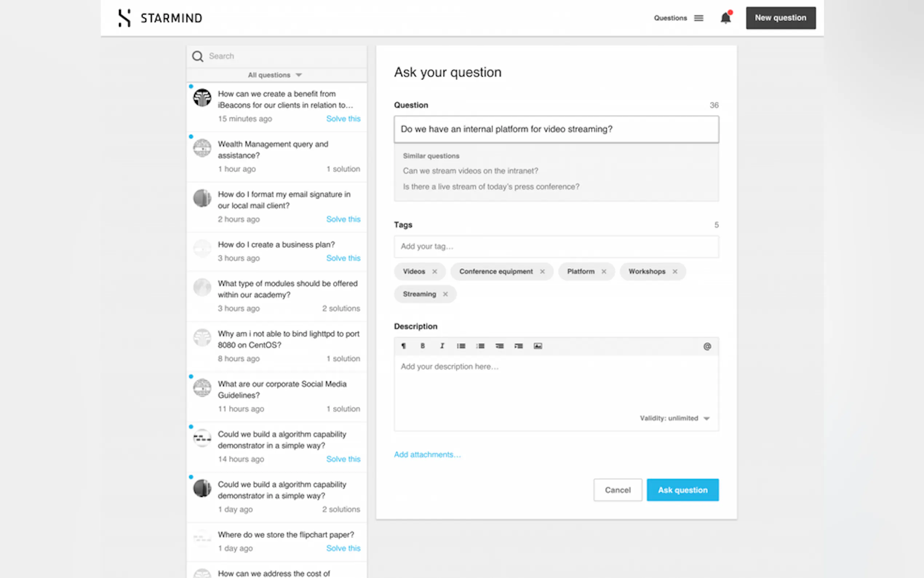Click the Cancel button

coord(618,490)
